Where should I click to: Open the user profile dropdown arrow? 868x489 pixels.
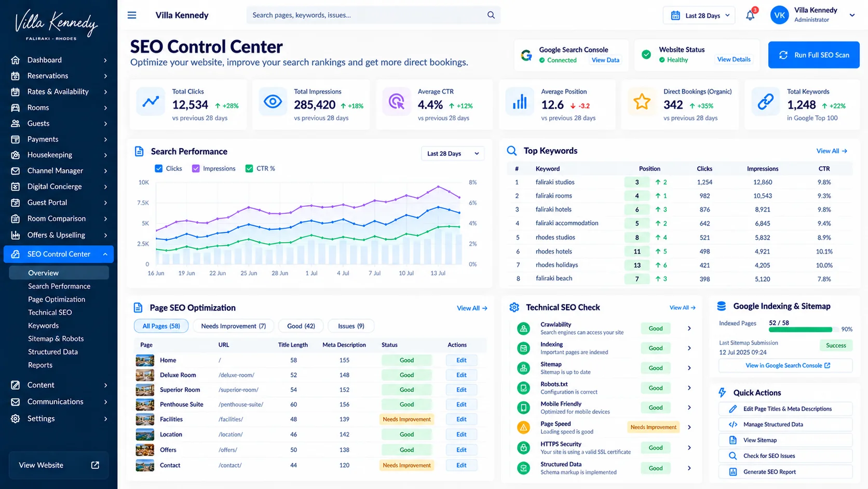(852, 16)
